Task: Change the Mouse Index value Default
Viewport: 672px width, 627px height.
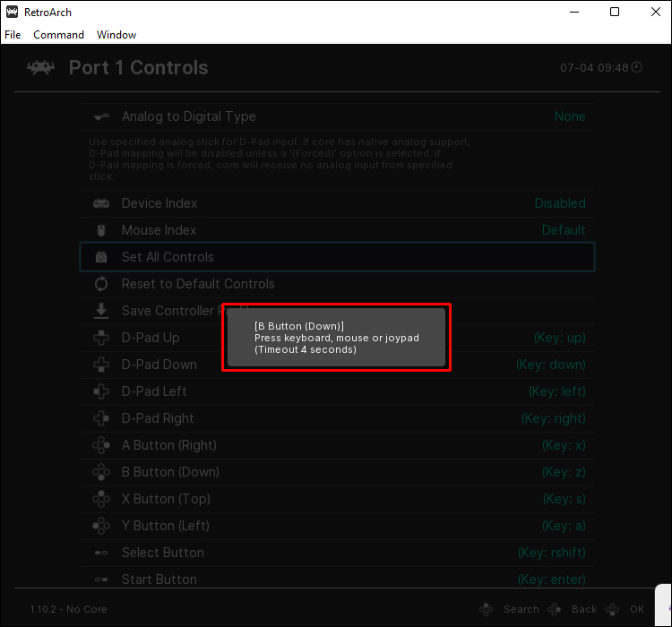Action: tap(564, 230)
